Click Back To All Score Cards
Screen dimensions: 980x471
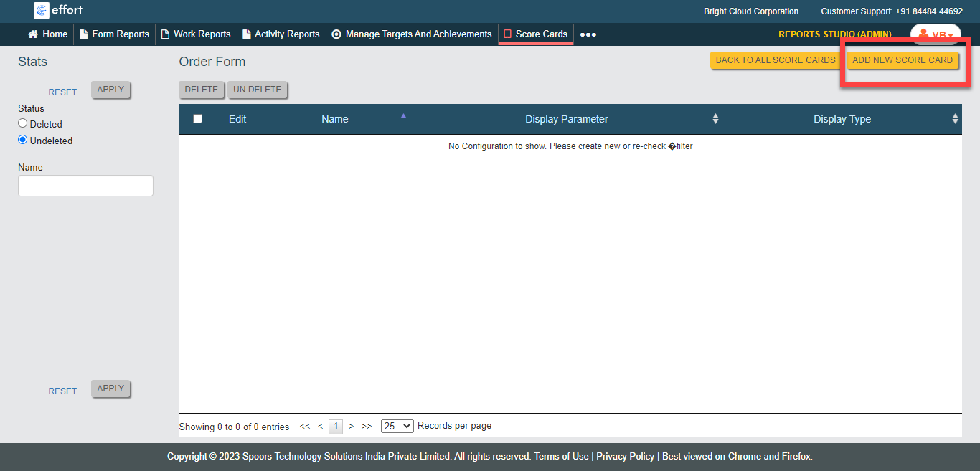776,60
